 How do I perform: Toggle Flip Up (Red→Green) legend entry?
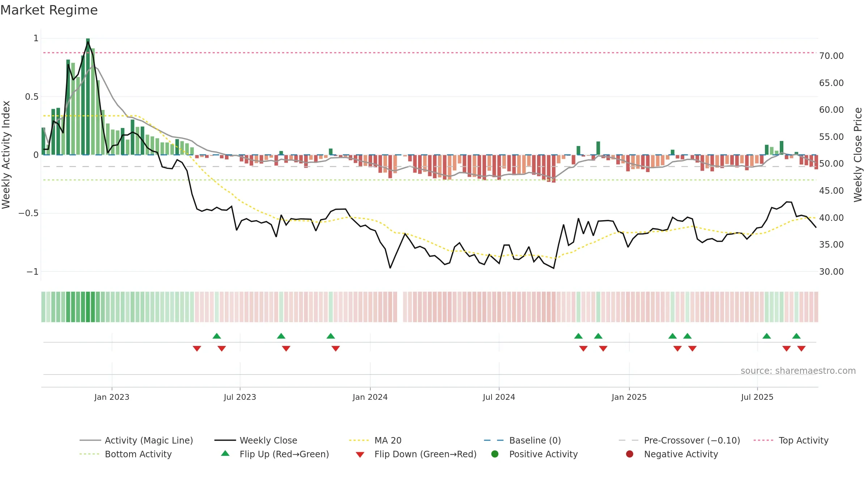point(275,454)
